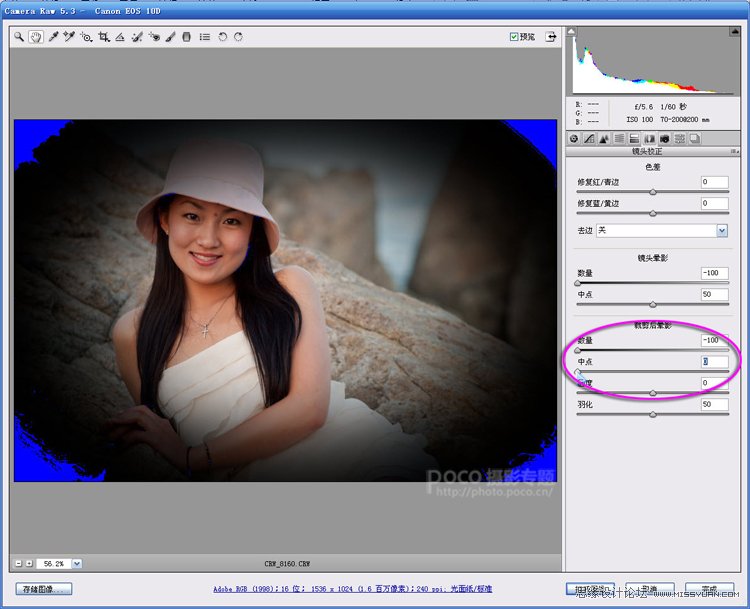The image size is (750, 609).
Task: Click the portrait photo preview
Action: click(286, 300)
